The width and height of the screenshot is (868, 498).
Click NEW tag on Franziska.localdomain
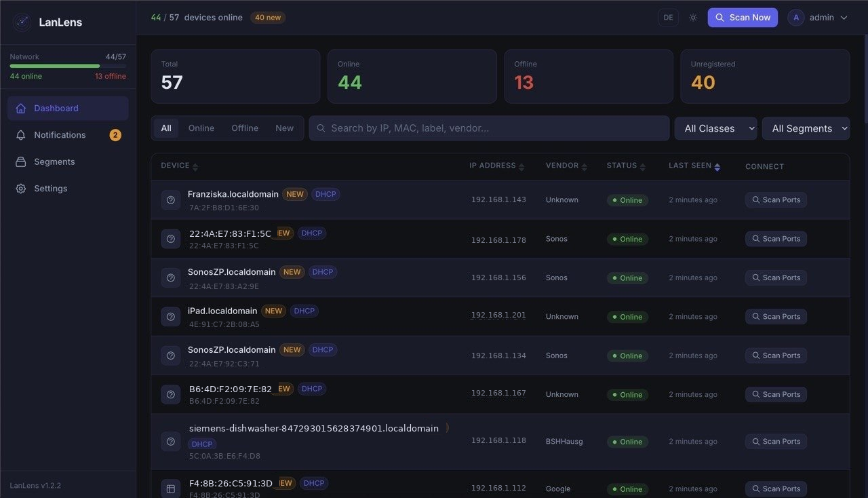point(295,194)
